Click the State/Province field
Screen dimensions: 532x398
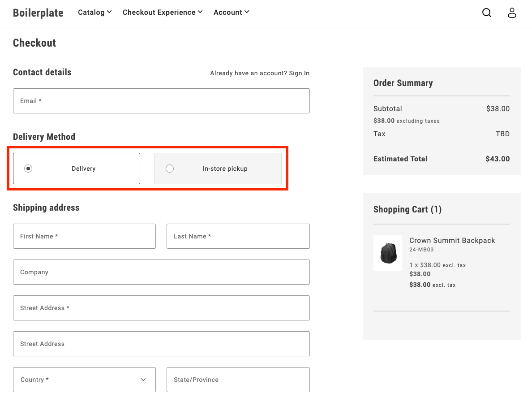click(238, 380)
